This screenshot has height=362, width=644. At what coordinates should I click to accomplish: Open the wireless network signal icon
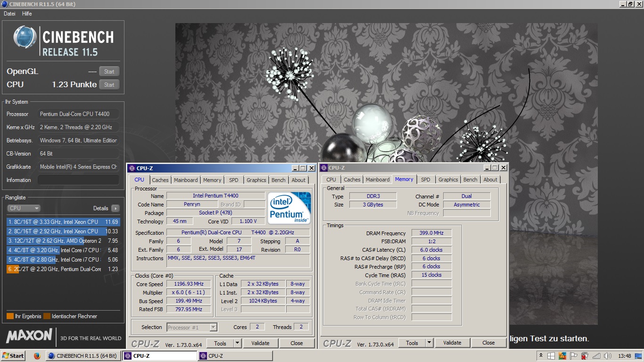(x=596, y=356)
